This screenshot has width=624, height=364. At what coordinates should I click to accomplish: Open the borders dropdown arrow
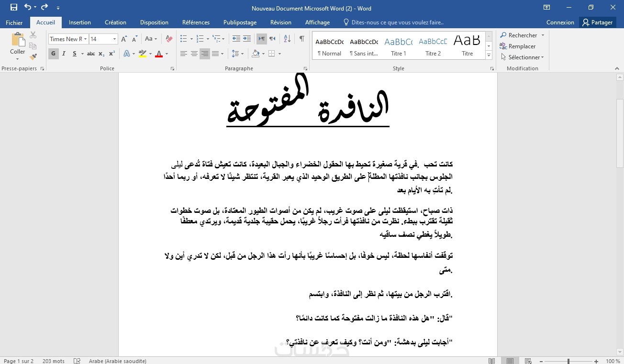[x=279, y=54]
